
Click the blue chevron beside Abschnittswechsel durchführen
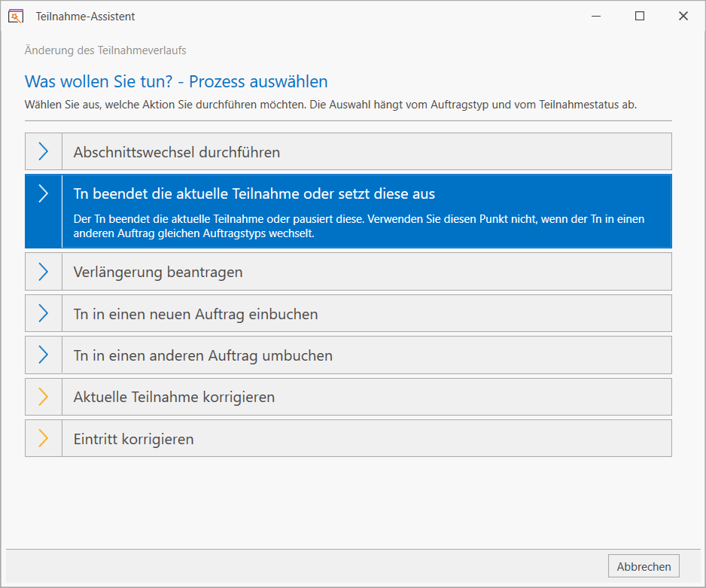[43, 151]
